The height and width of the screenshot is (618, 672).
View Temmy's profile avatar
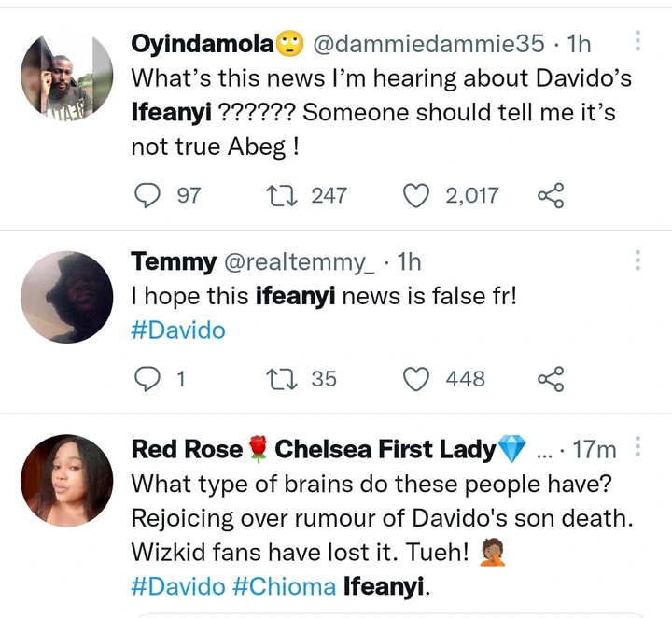[x=66, y=296]
